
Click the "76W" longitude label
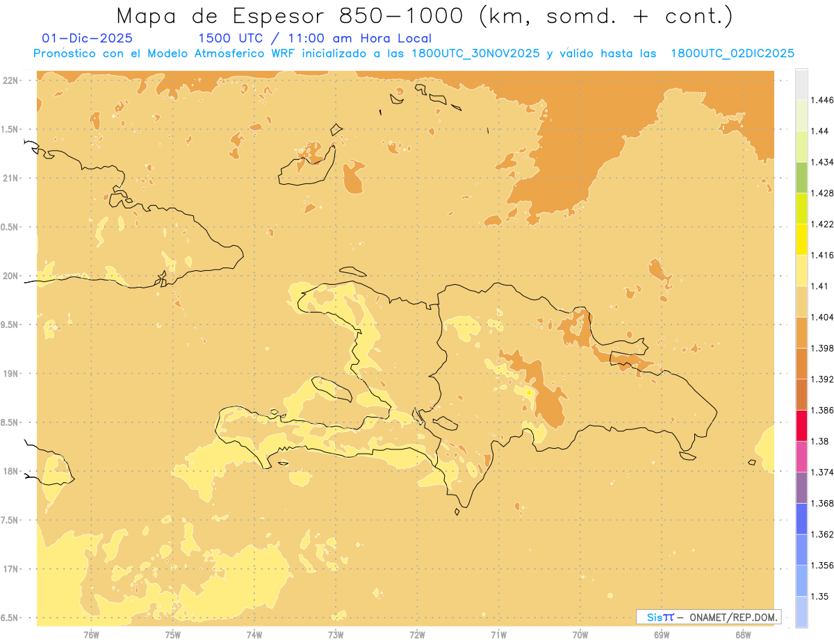(x=91, y=634)
